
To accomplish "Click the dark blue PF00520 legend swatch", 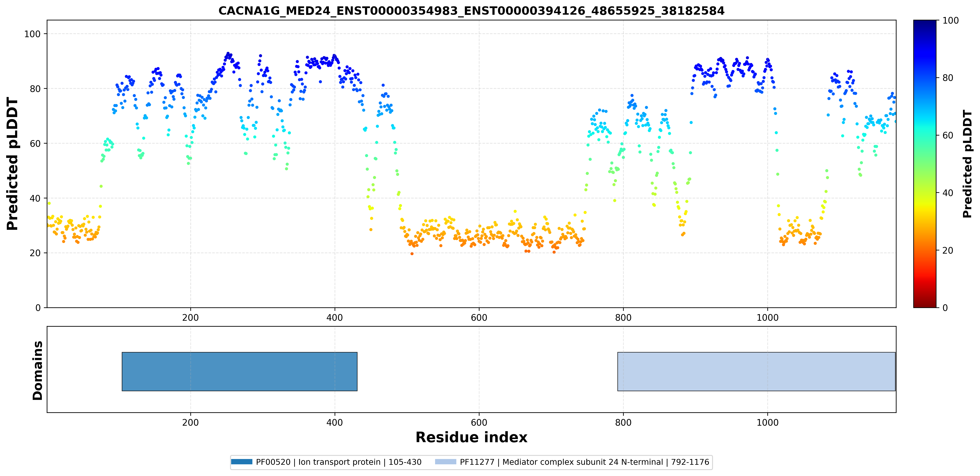I will pyautogui.click(x=242, y=462).
